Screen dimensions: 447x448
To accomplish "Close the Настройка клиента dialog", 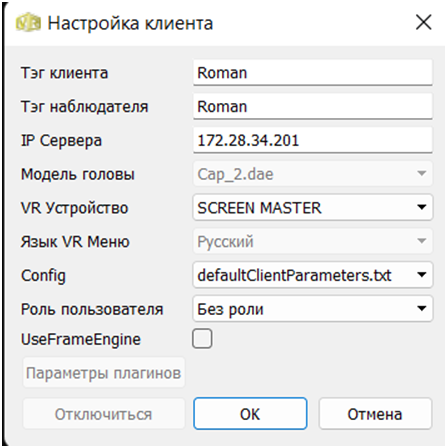I will pos(423,23).
